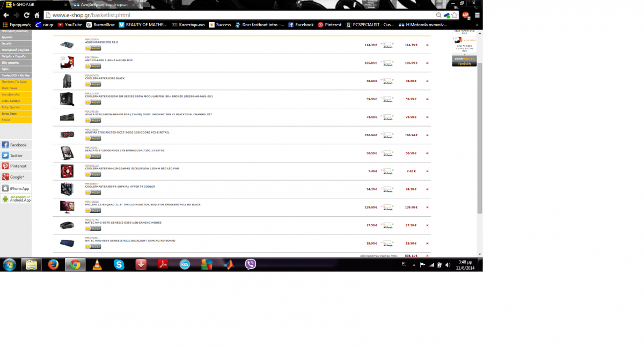Delete the Hyper T4 cooler row
This screenshot has height=348, width=644.
pyautogui.click(x=427, y=189)
